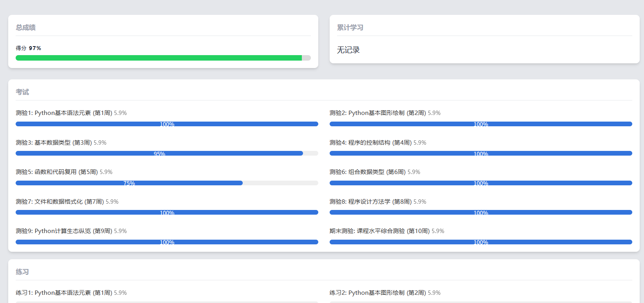Open 期末测验: 课程水平综合测验 exam
The width and height of the screenshot is (644, 303).
[379, 231]
